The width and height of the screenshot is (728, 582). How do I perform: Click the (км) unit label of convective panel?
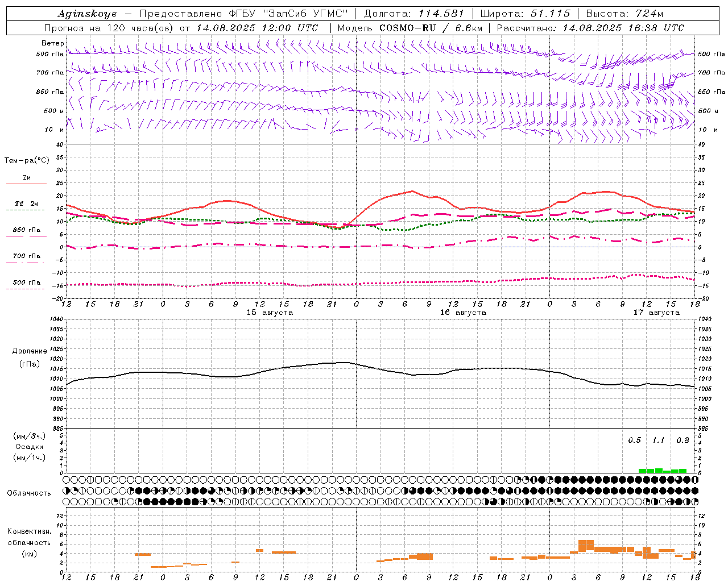pyautogui.click(x=29, y=554)
